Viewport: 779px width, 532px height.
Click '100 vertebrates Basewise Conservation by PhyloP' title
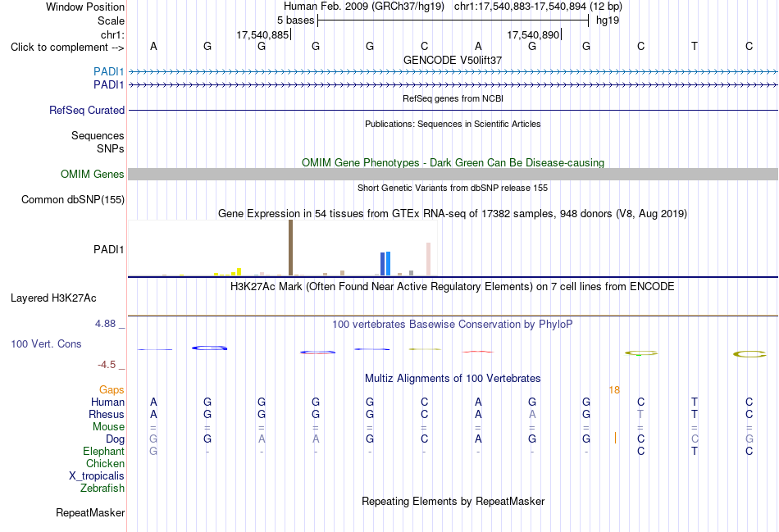tap(453, 325)
